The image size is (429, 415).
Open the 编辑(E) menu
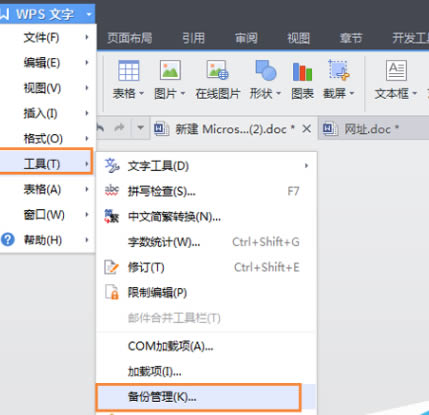pos(48,63)
